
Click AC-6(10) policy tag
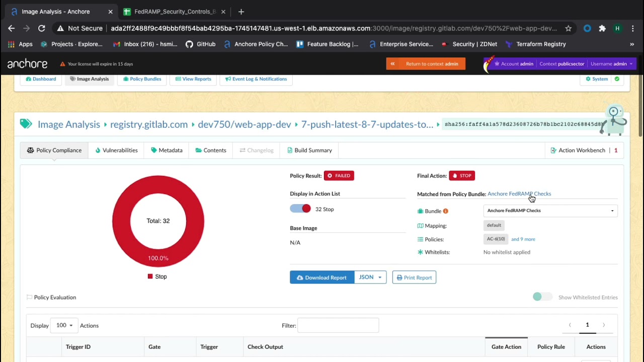click(x=496, y=239)
